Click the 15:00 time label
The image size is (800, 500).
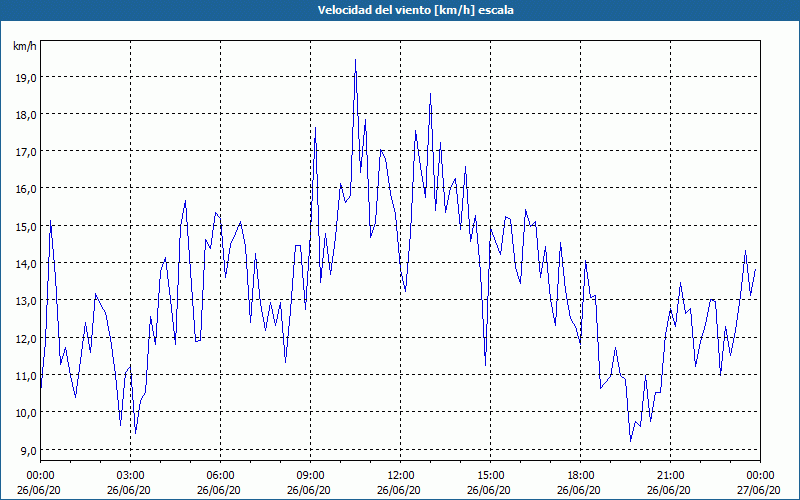(491, 476)
